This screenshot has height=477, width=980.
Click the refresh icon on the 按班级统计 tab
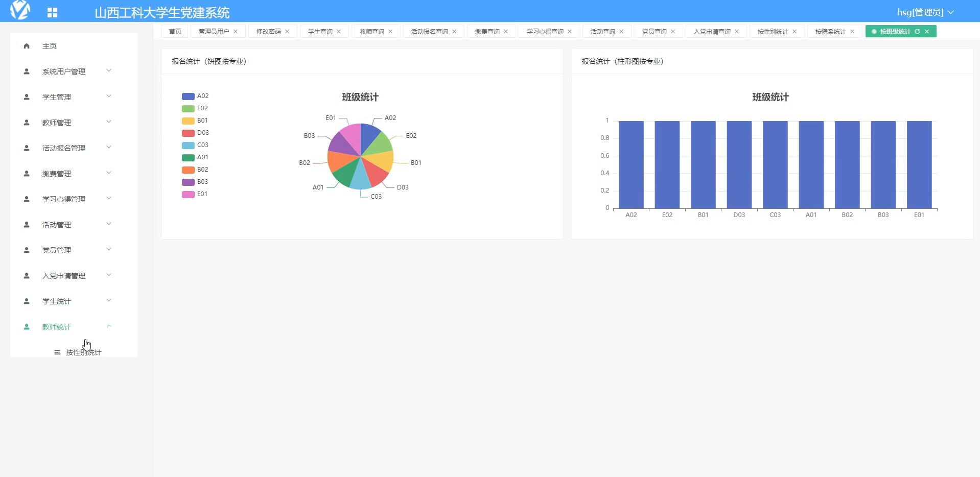(918, 31)
